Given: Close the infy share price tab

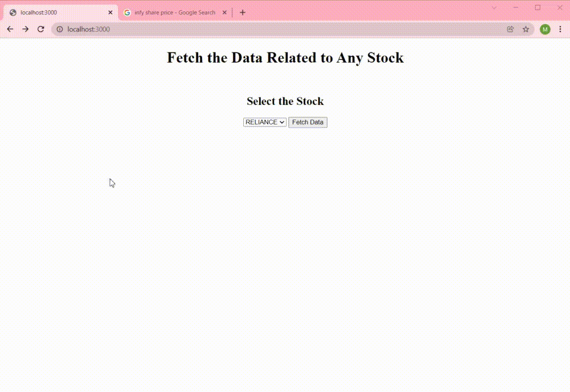Looking at the screenshot, I should pyautogui.click(x=224, y=12).
